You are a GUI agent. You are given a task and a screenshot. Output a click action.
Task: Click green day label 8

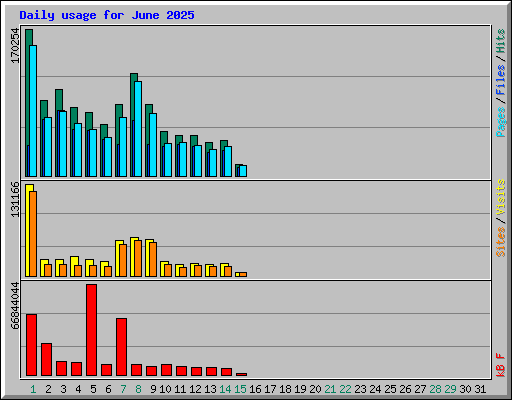tap(138, 389)
